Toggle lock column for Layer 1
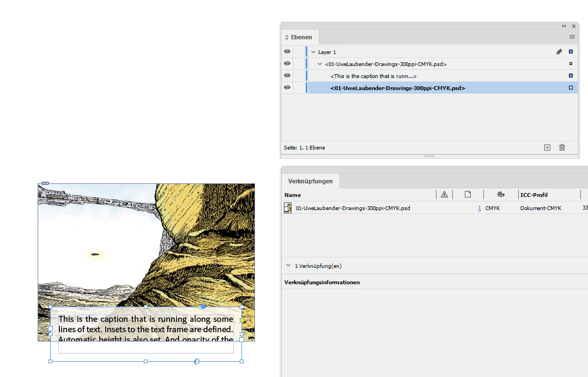The image size is (588, 377). click(x=299, y=52)
